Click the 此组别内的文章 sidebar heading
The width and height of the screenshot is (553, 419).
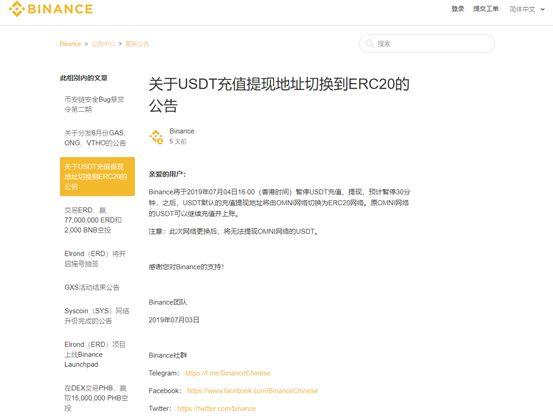[84, 78]
